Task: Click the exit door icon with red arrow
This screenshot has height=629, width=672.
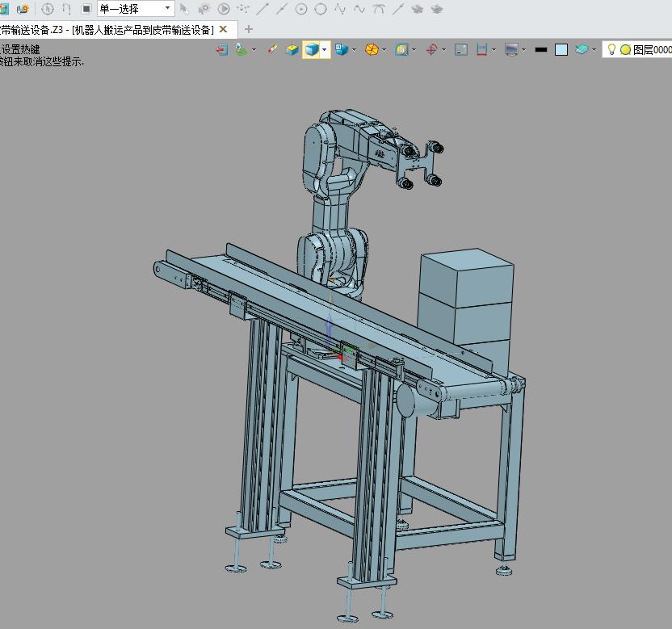Action: (x=221, y=50)
